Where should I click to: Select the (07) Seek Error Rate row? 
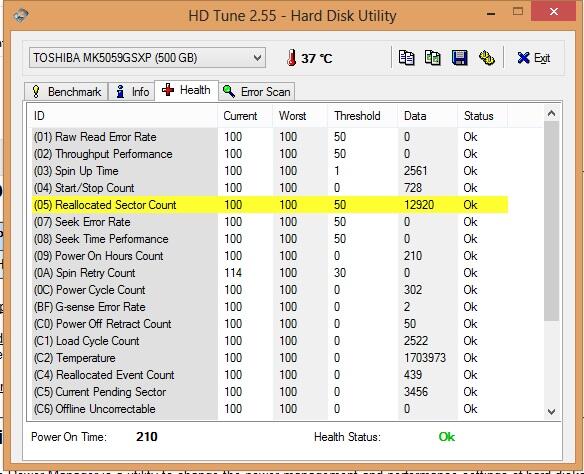point(270,222)
